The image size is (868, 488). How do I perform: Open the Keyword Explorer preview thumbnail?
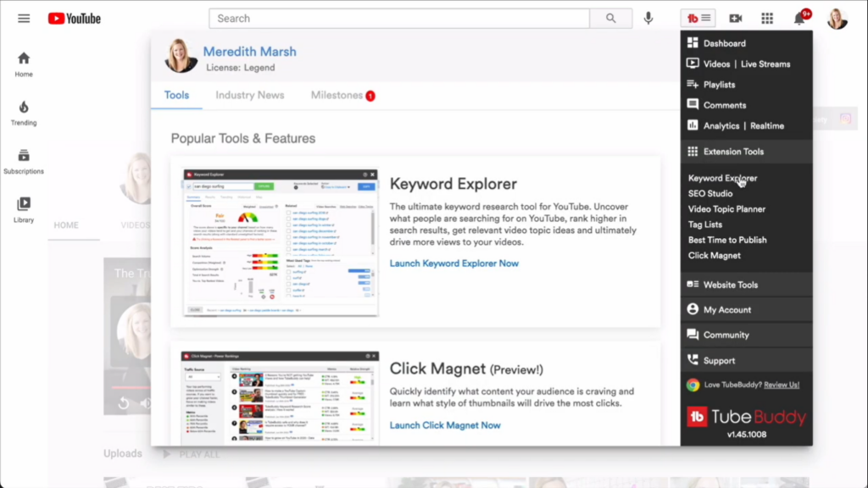coord(281,242)
